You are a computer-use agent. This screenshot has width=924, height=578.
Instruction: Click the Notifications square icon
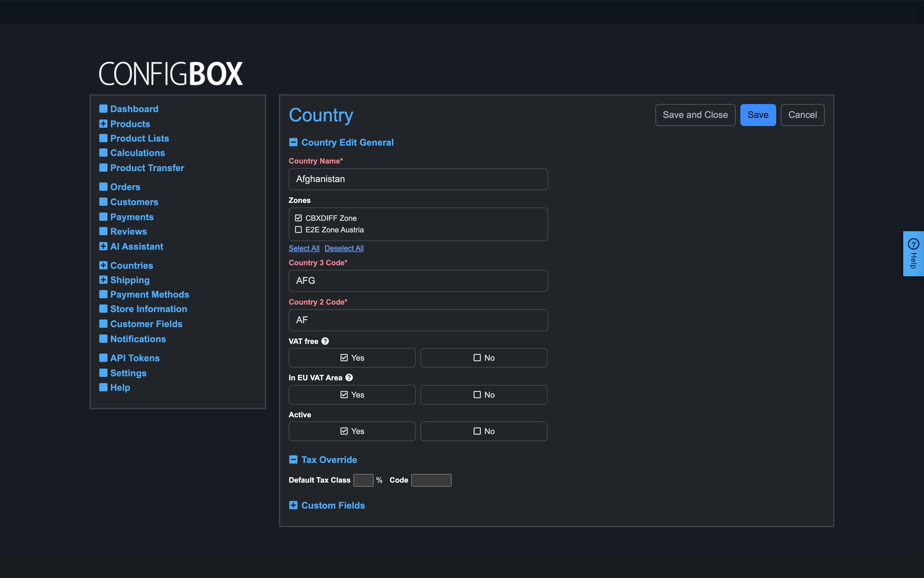pyautogui.click(x=103, y=339)
